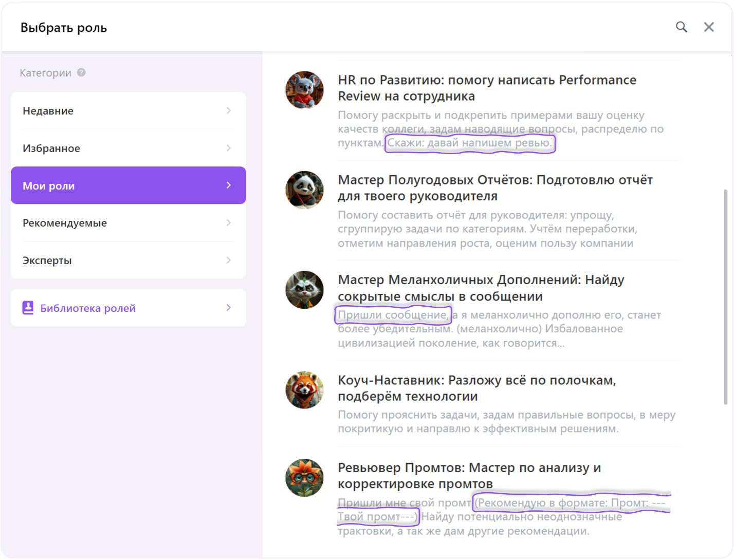
Task: Click the red panda avatar for Коуч-Наставник
Action: click(304, 390)
